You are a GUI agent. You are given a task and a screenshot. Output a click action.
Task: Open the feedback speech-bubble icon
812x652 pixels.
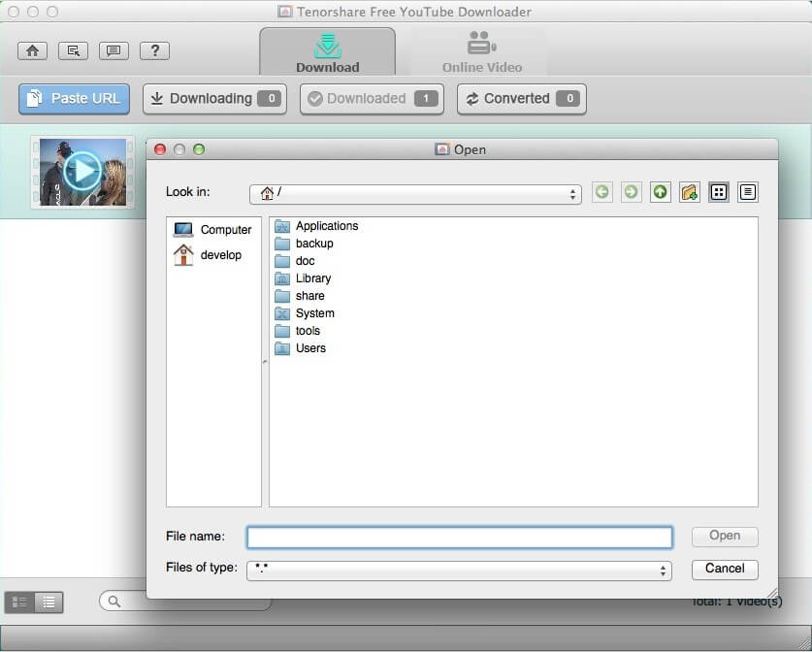tap(114, 50)
